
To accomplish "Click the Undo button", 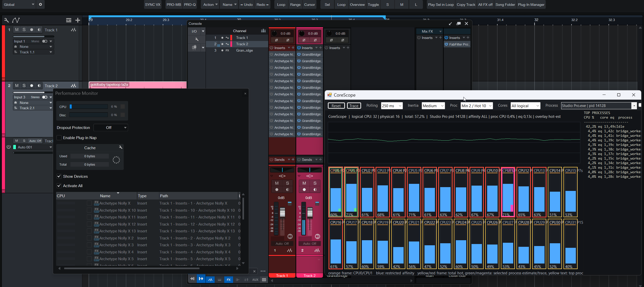I will (246, 5).
